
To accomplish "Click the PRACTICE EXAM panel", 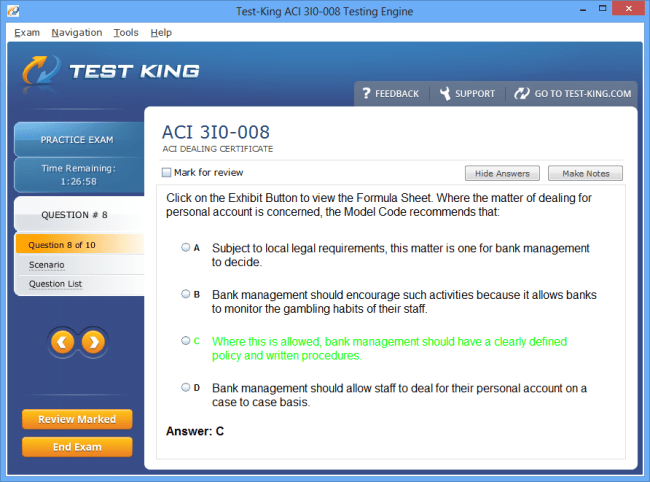I will pos(79,140).
